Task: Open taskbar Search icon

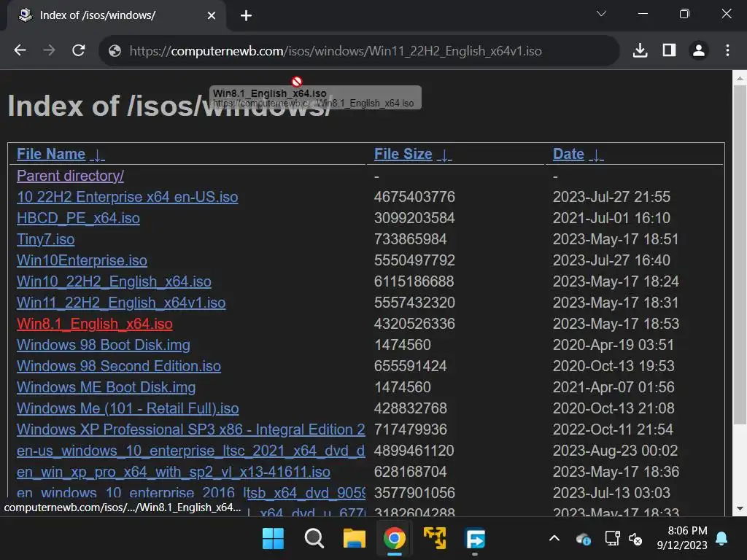Action: click(x=314, y=539)
